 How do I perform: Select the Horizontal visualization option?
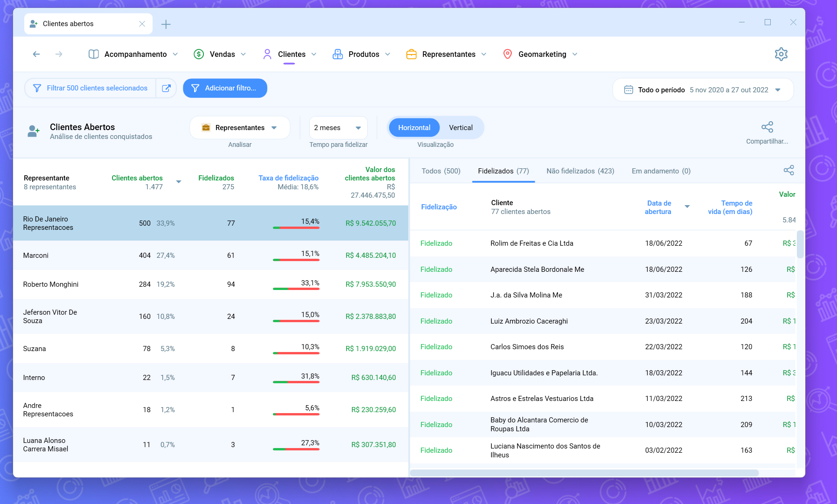coord(414,128)
